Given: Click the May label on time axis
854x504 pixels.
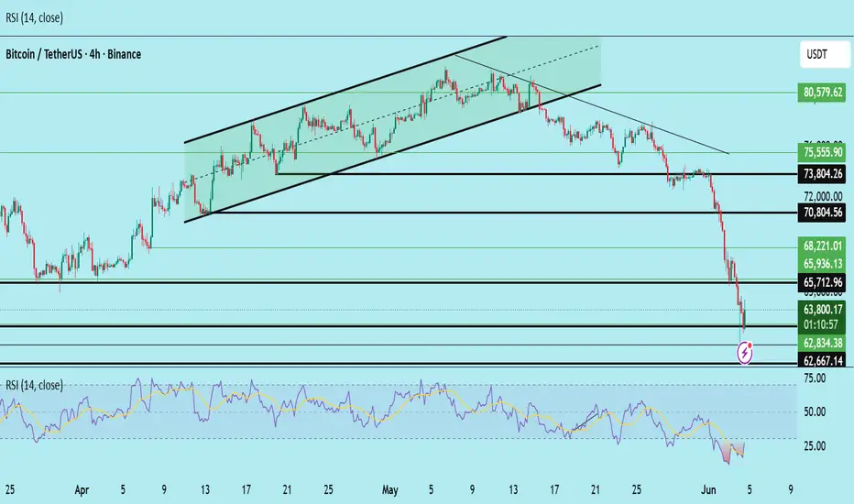Looking at the screenshot, I should [x=390, y=490].
